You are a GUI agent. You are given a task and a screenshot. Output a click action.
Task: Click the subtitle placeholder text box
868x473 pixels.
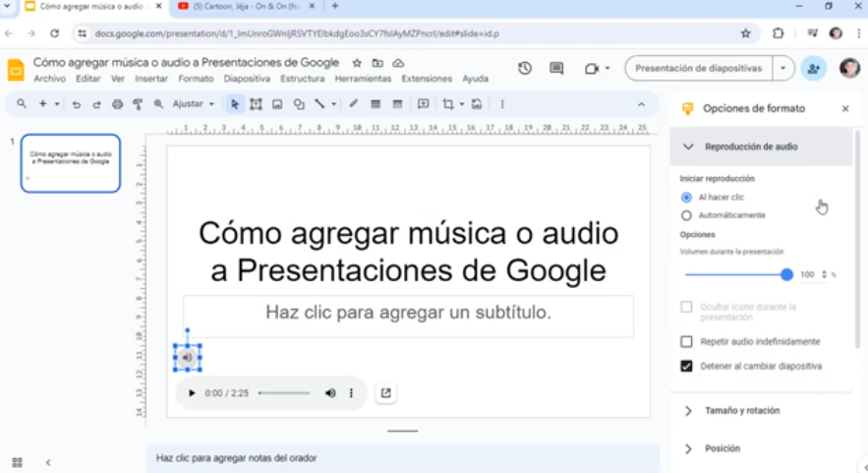(409, 316)
